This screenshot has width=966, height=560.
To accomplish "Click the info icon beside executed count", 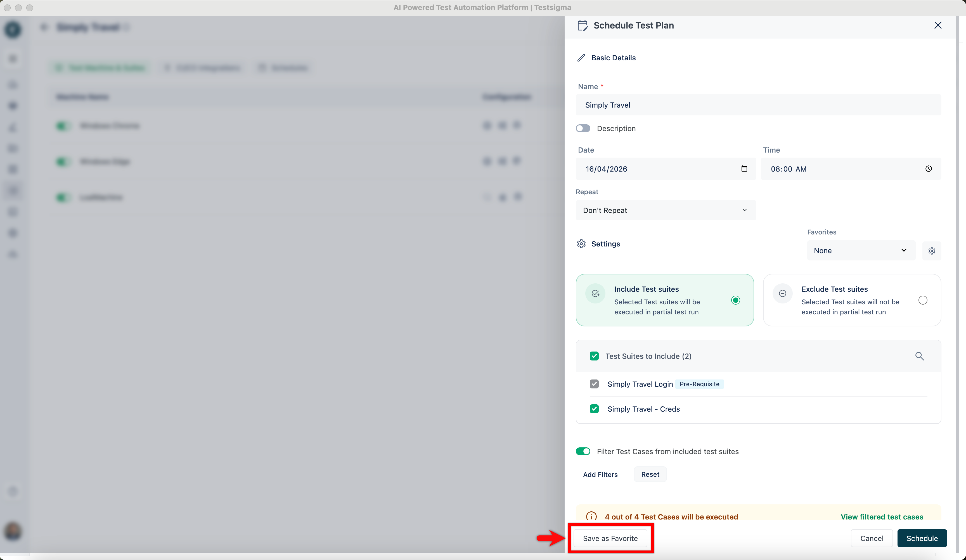I will point(591,516).
